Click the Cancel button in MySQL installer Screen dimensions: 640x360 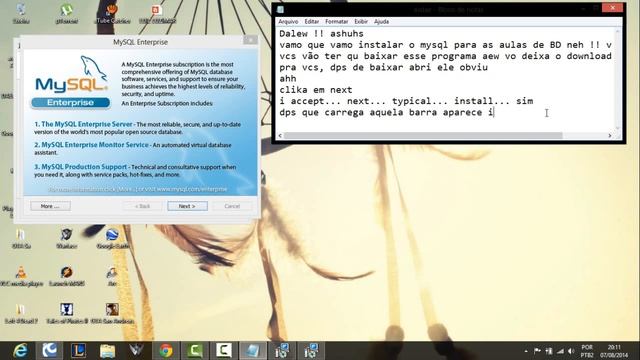(232, 206)
